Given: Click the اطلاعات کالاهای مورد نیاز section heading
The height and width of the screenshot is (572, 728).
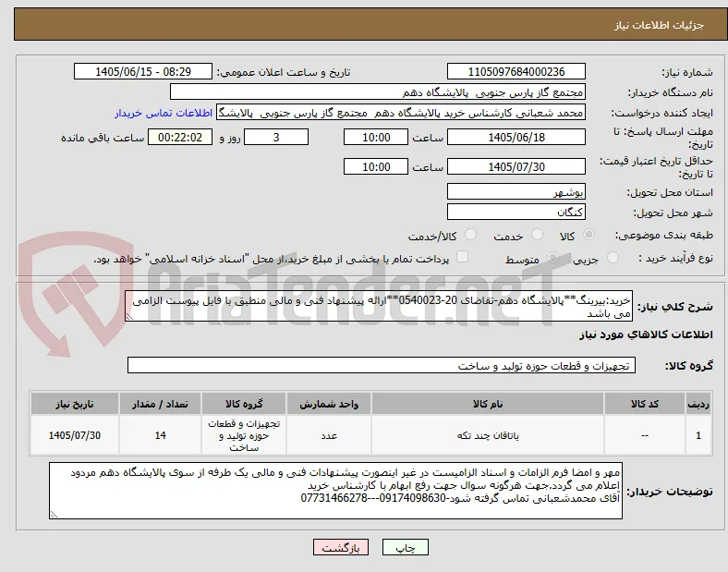Looking at the screenshot, I should 646,335.
